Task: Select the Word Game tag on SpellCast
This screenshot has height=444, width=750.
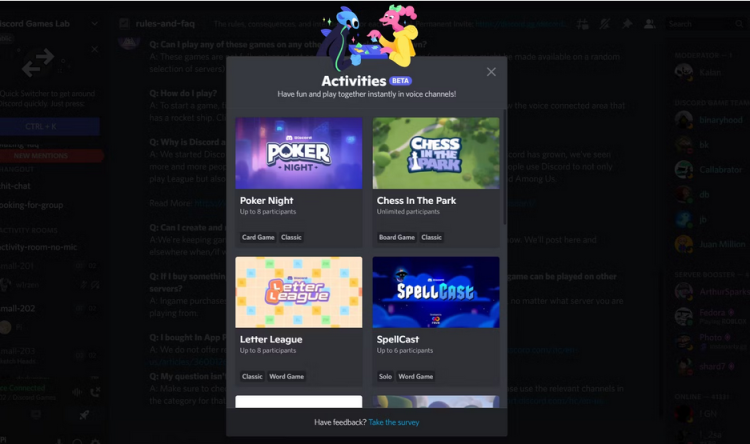Action: point(416,377)
